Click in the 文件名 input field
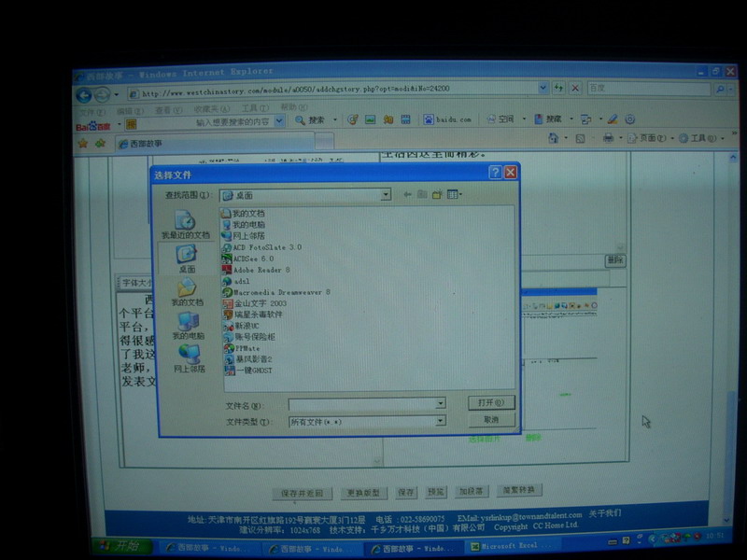 pos(362,404)
